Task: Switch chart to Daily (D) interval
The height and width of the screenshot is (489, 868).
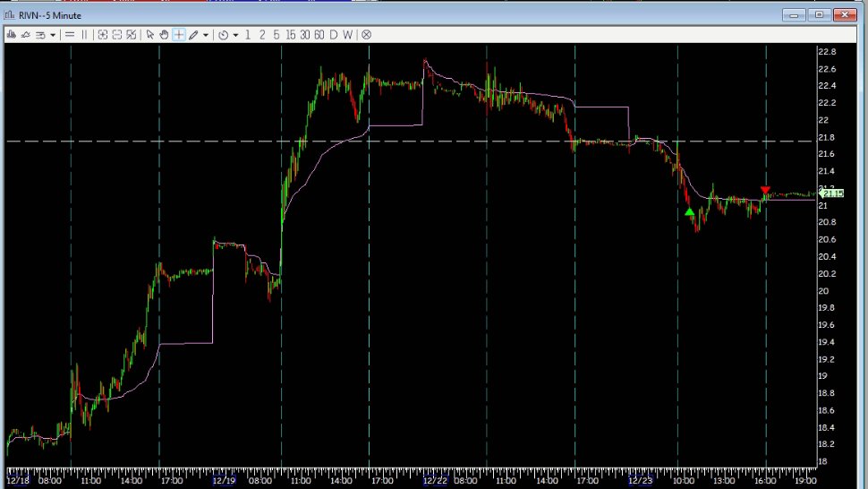Action: coord(333,35)
